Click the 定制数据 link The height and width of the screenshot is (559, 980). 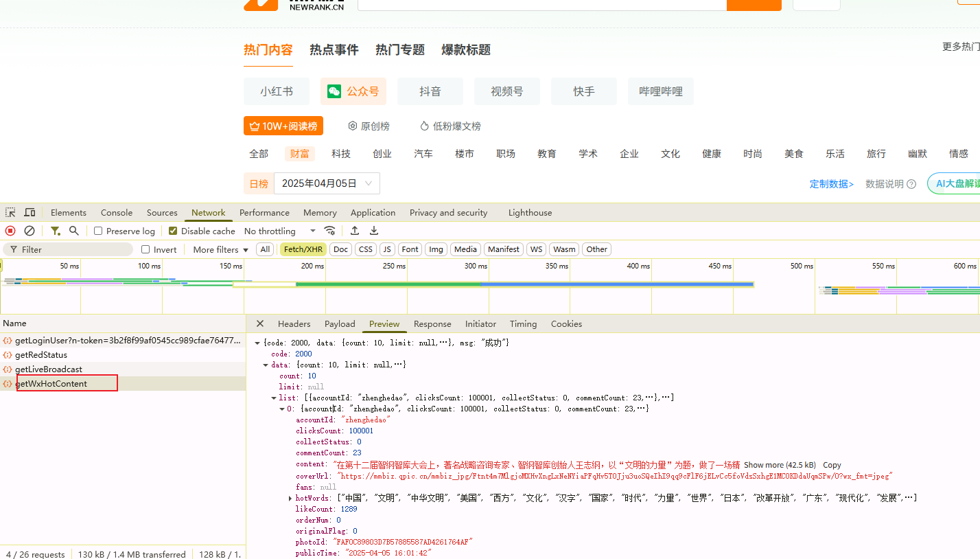tap(832, 184)
